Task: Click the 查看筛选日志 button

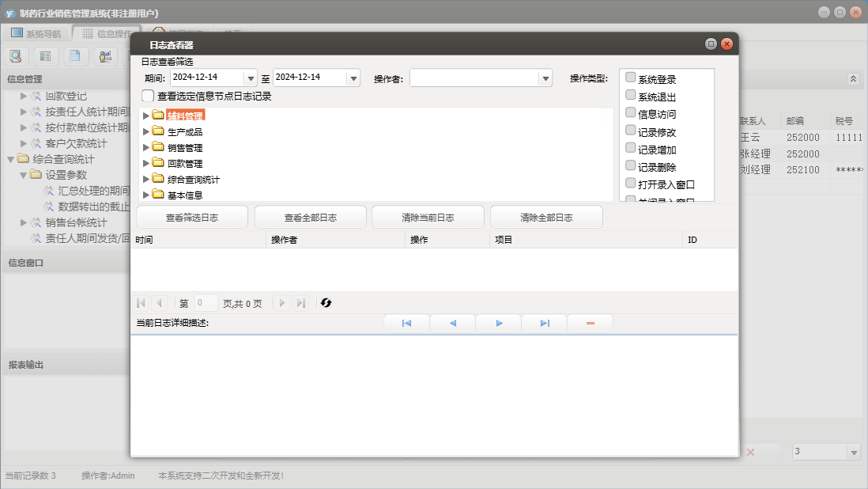Action: 192,218
